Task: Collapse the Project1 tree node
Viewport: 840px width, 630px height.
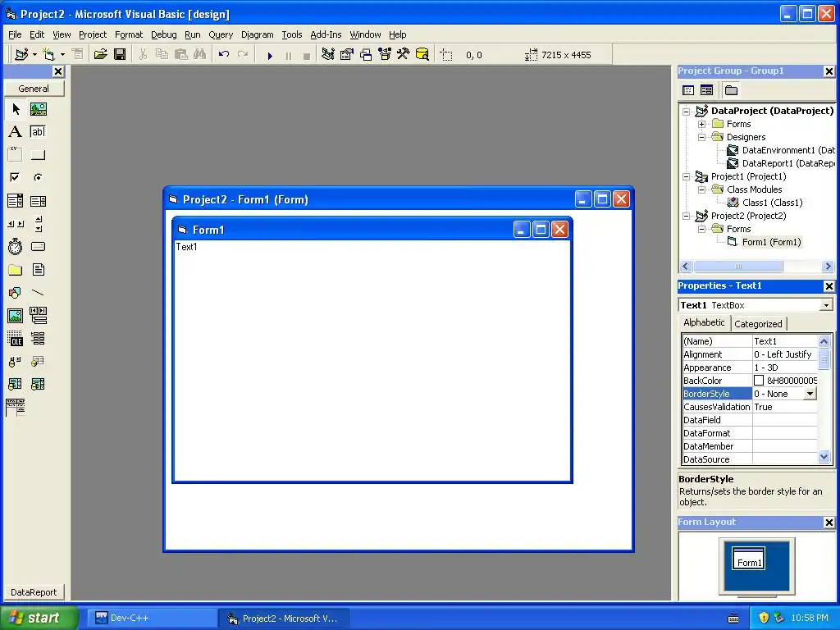Action: click(686, 177)
